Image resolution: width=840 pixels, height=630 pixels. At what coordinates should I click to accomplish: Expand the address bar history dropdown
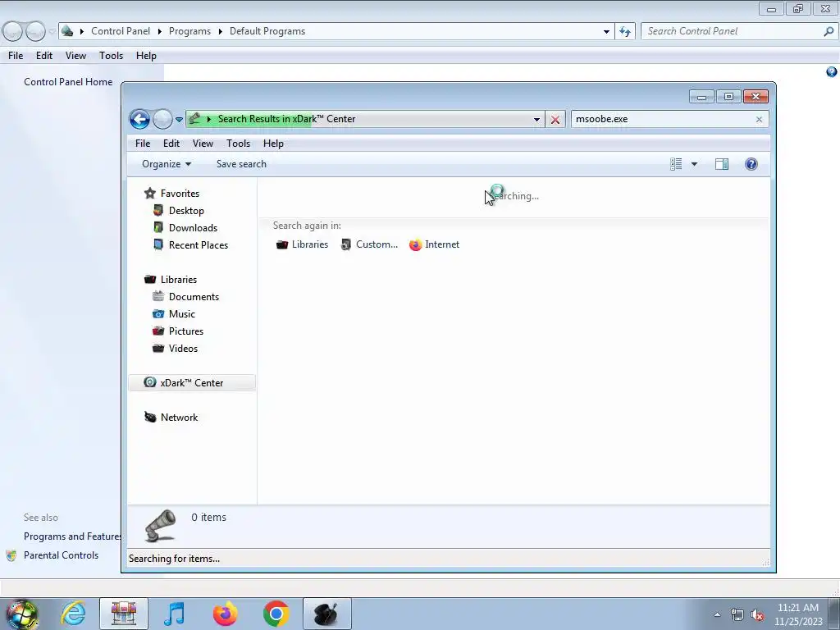click(x=536, y=120)
